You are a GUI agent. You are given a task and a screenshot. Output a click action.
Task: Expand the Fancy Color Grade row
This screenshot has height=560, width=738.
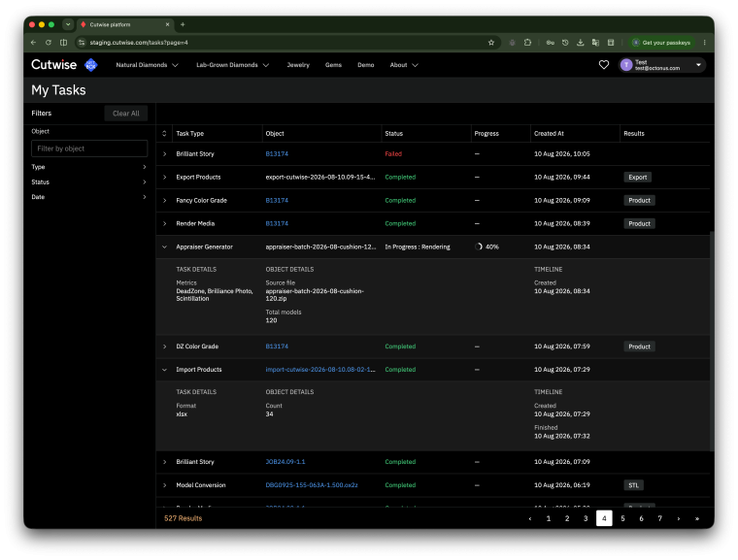[164, 201]
